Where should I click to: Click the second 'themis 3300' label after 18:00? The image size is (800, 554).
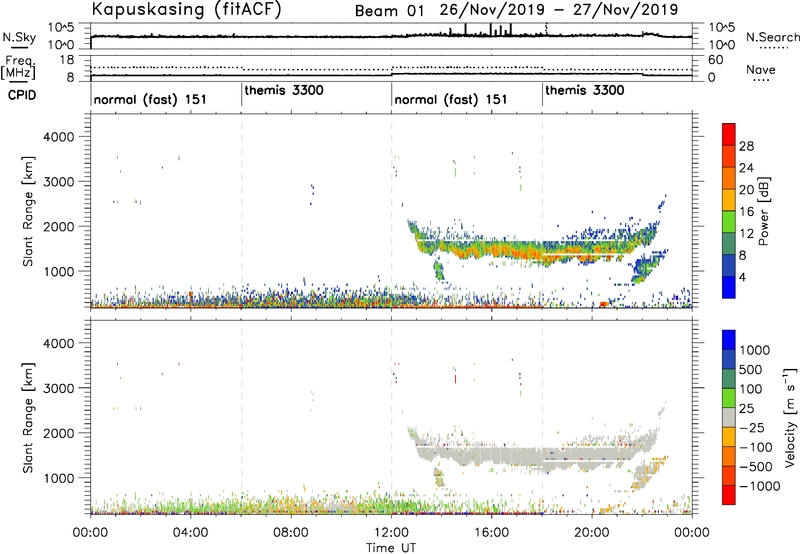click(585, 90)
